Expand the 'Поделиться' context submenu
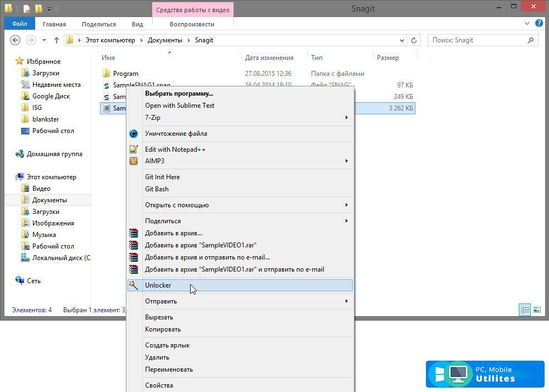 pos(346,220)
